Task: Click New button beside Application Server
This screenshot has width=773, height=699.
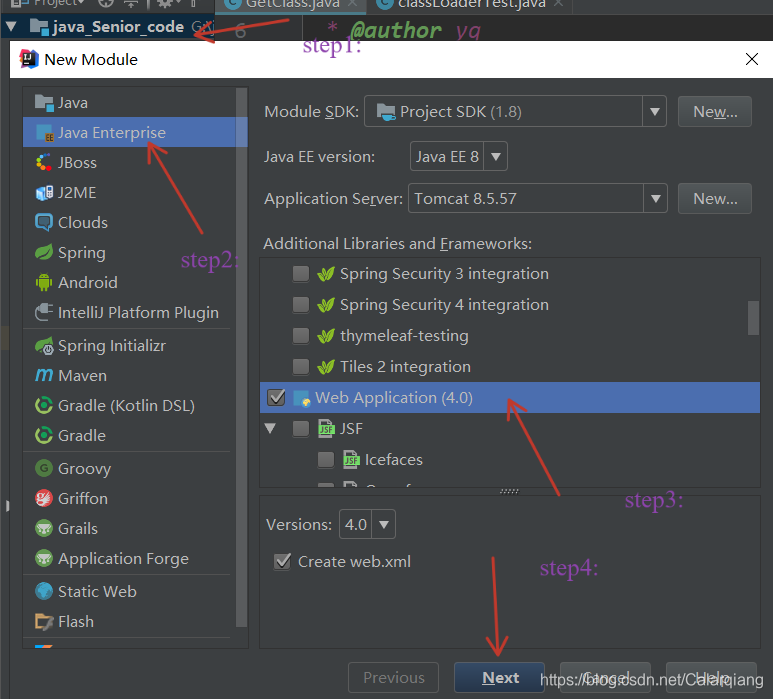Action: pos(715,198)
